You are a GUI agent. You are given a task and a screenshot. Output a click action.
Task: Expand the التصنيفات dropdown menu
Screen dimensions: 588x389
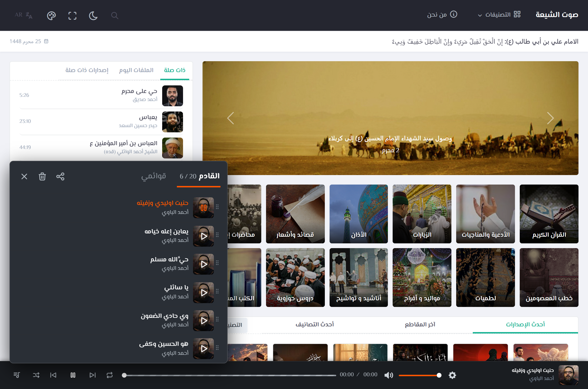point(499,15)
